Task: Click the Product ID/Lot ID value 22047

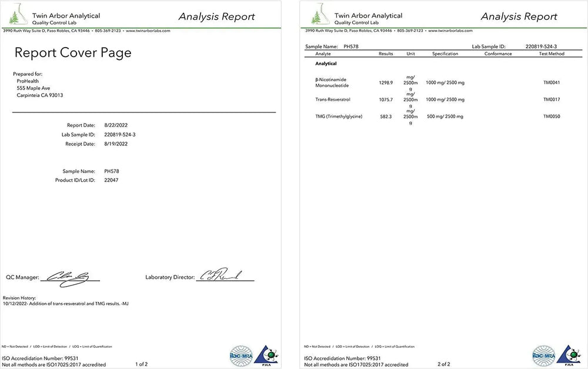Action: 111,180
